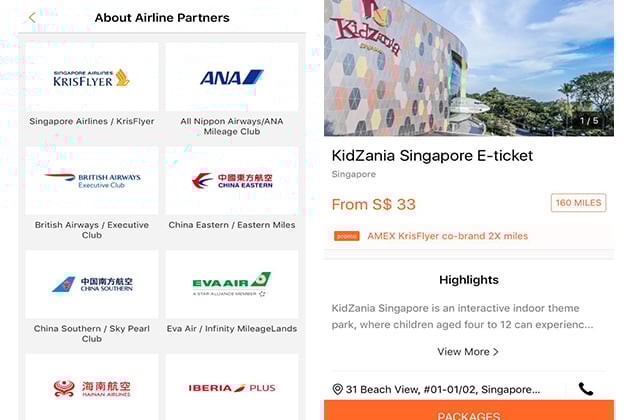Image resolution: width=630 pixels, height=420 pixels.
Task: Open AMEX KrisFlyer co-brand 2X miles promo
Action: click(447, 236)
